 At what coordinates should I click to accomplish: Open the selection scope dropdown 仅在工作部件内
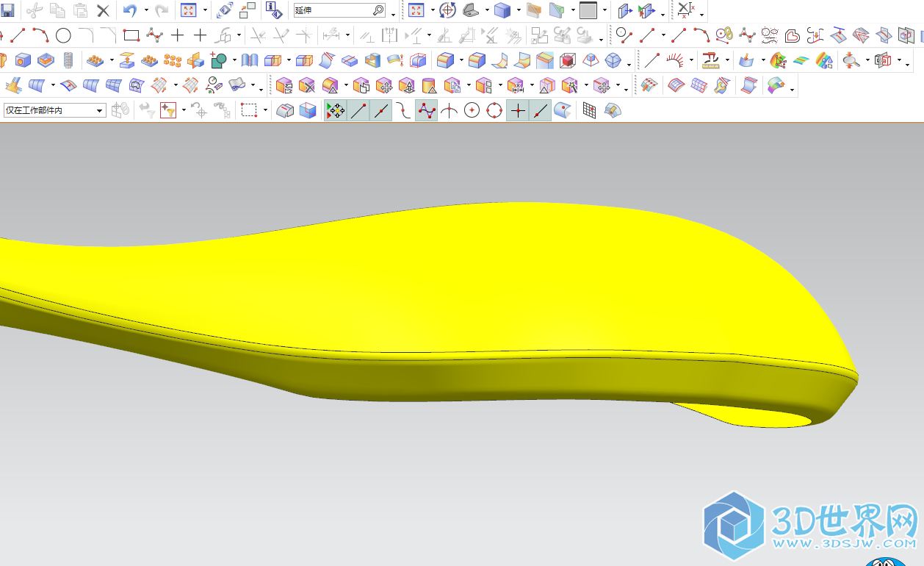click(55, 110)
